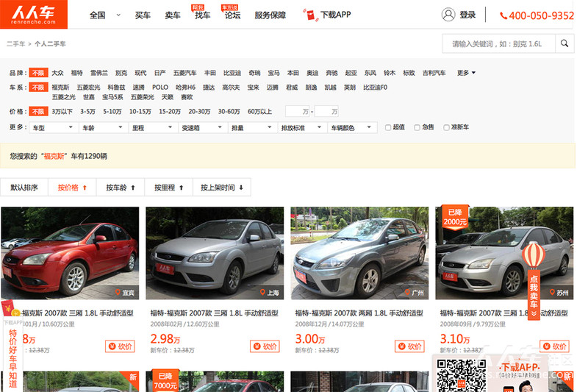Screen dimensions: 588x392
Task: Click the 福特-福克斯 2007款 两厢 1.8L title
Action: [359, 313]
